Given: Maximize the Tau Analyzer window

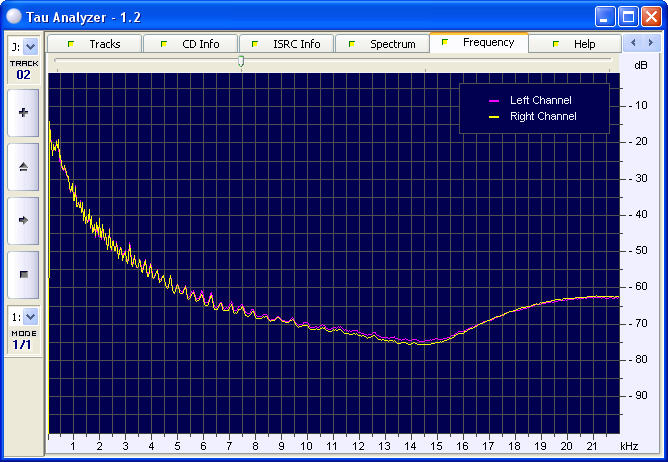Looking at the screenshot, I should [628, 16].
